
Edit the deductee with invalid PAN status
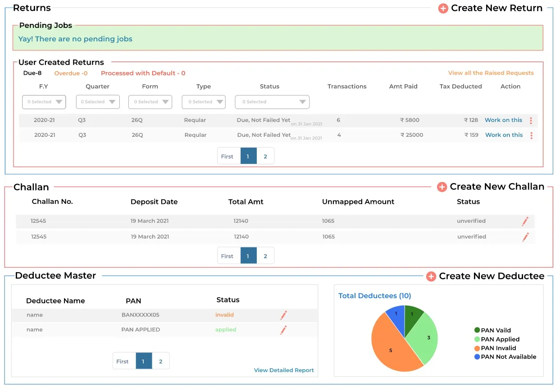pos(283,315)
